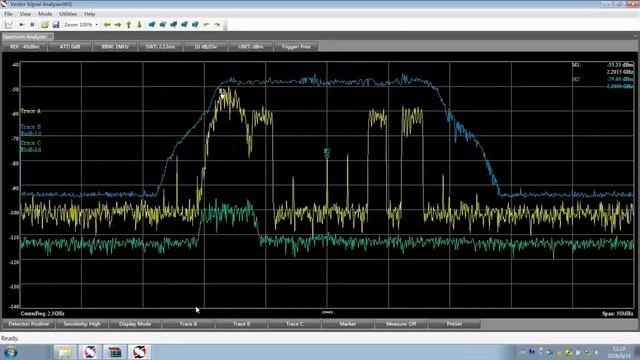This screenshot has width=640, height=360.
Task: Click the CenterFreq 2.3GHz label
Action: point(42,313)
